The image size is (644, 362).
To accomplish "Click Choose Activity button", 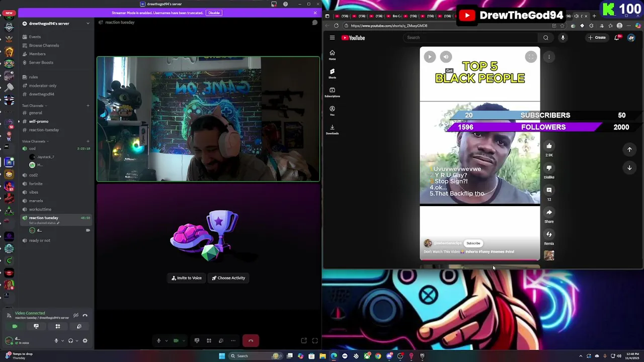I will point(228,278).
